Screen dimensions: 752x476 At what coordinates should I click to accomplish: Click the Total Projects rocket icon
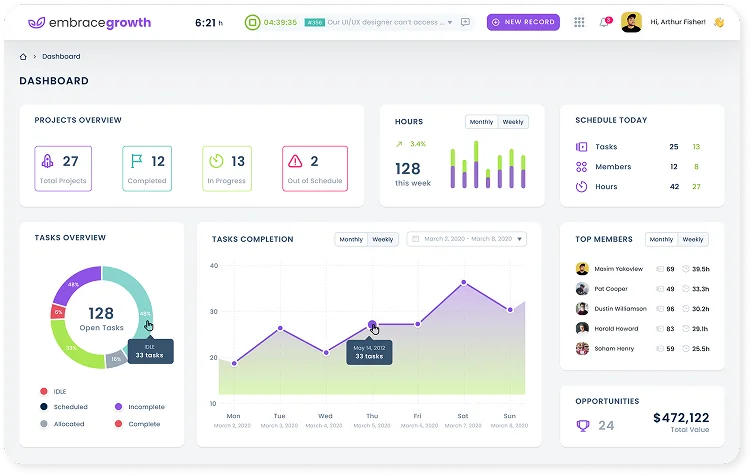click(x=47, y=161)
